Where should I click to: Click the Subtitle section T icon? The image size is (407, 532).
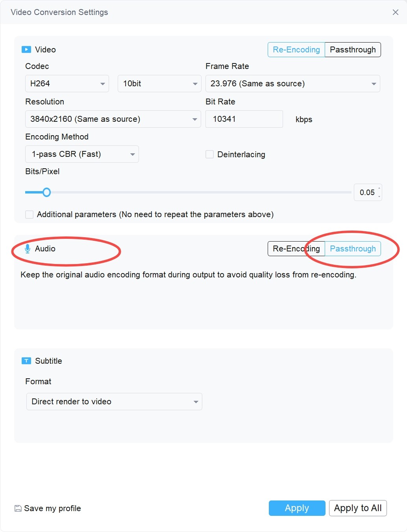tap(26, 361)
